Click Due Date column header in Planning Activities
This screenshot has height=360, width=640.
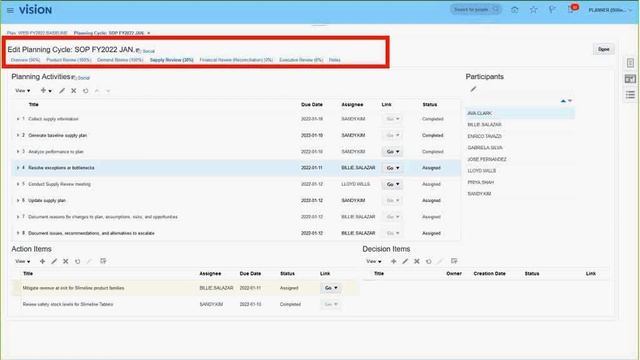311,105
